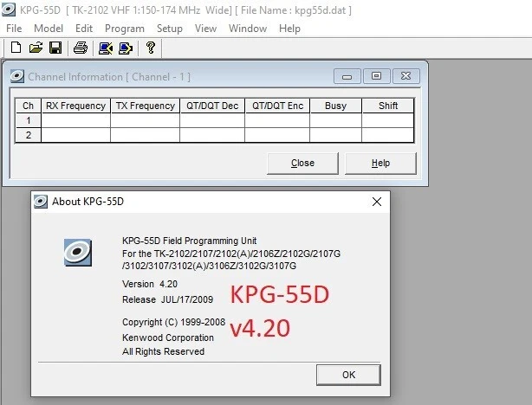Open the Model menu
532x405 pixels.
[49, 29]
